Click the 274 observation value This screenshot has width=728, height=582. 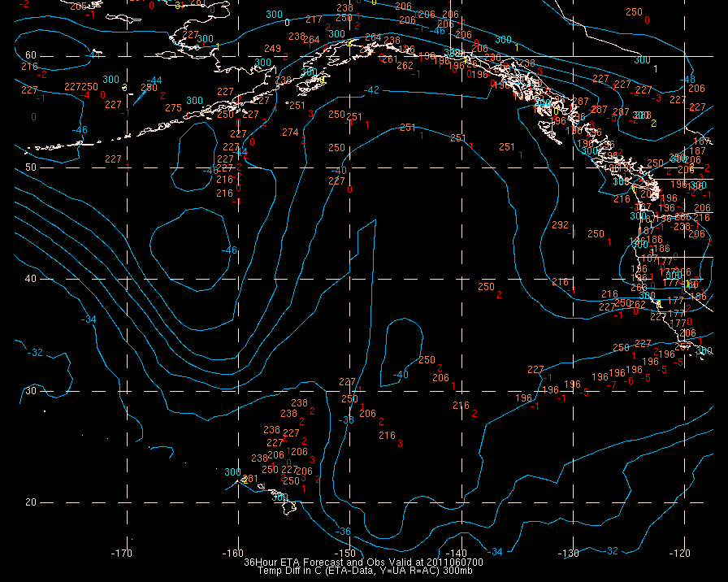[290, 132]
